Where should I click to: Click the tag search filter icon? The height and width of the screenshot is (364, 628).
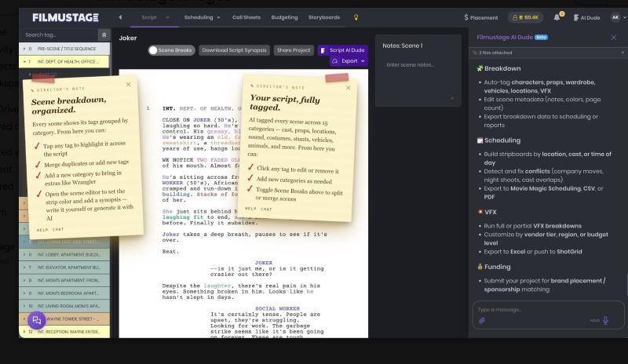(104, 35)
